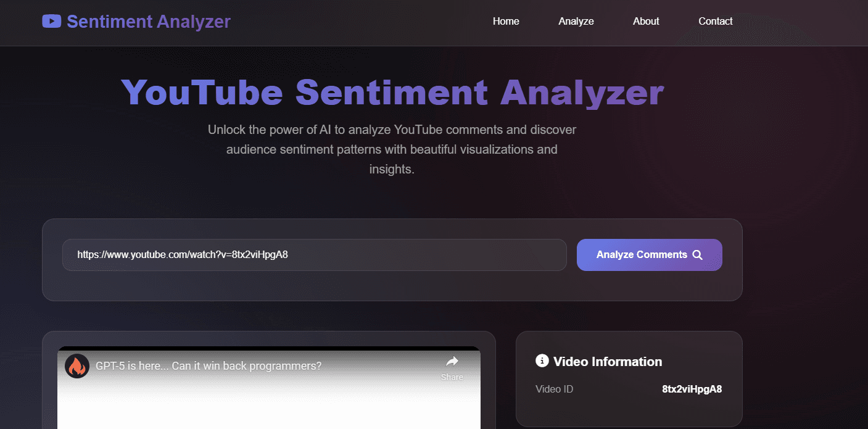Click the YouTube play icon in the navbar logo
868x429 pixels.
point(51,20)
